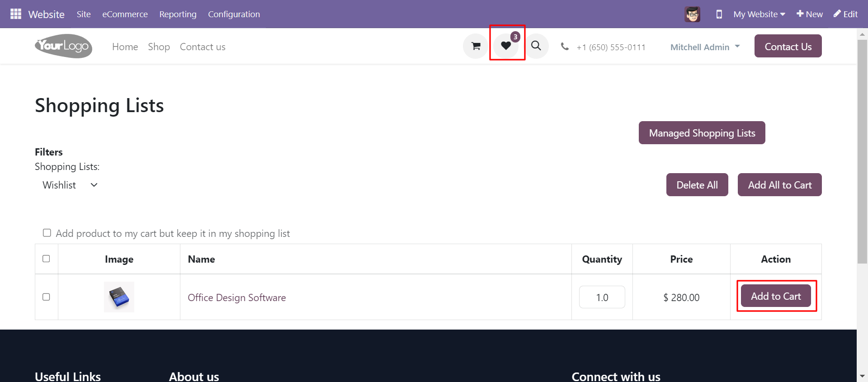Expand the Mitchell Admin user dropdown
The height and width of the screenshot is (382, 868).
pos(705,47)
